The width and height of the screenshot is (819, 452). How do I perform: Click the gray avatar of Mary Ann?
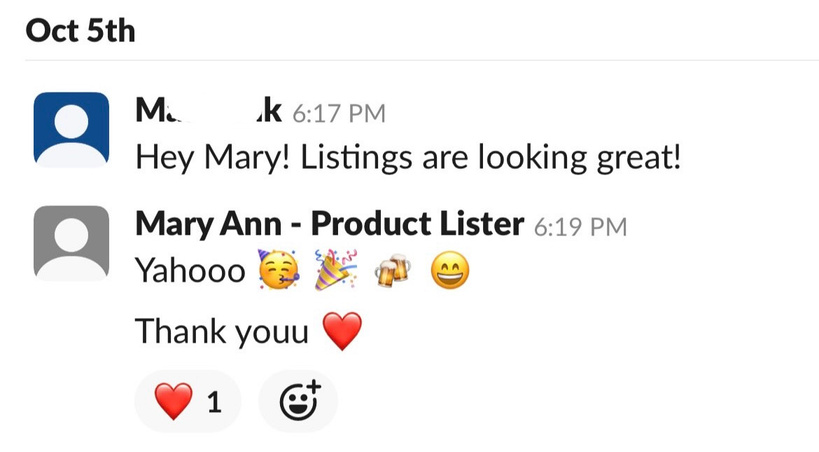pyautogui.click(x=72, y=244)
